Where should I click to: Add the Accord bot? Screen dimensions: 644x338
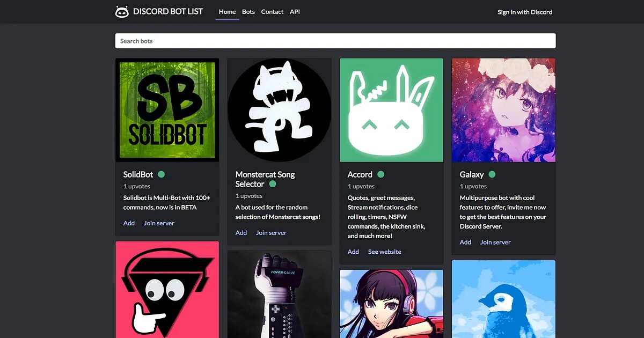click(353, 252)
